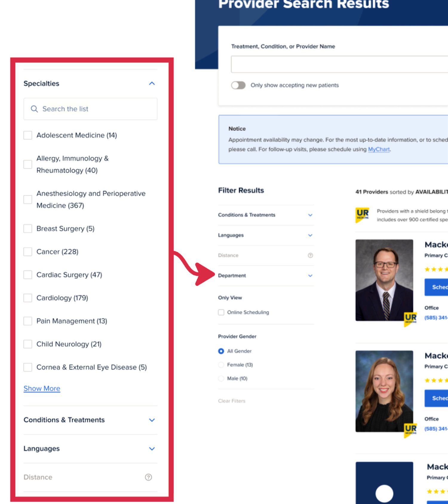
Task: Check the Pain Management (13) box
Action: pos(28,321)
